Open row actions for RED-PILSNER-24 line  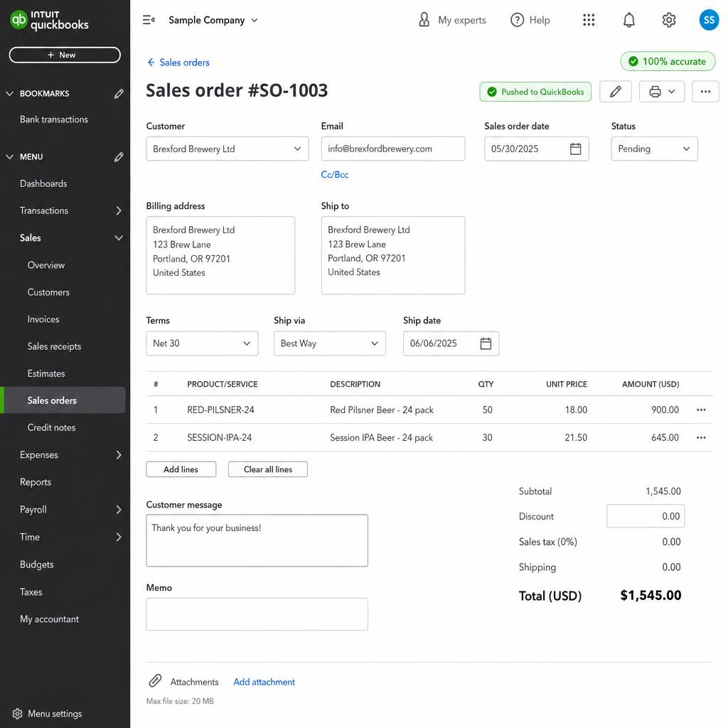[700, 410]
